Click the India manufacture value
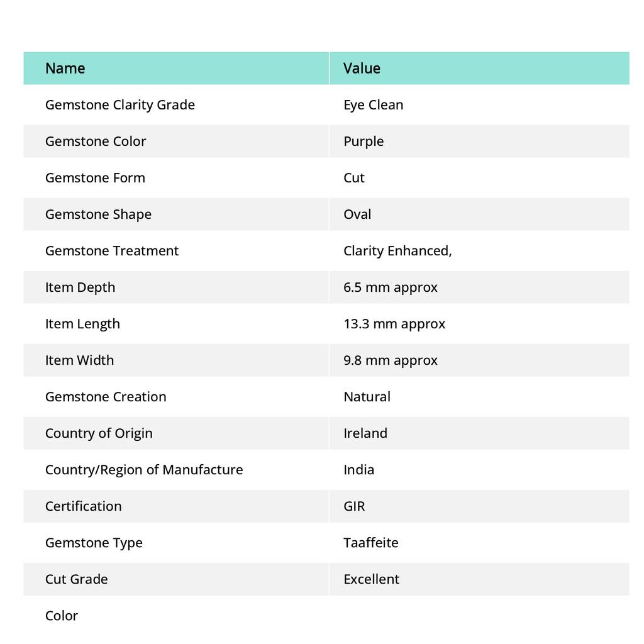Viewport: 644px width, 644px height. point(358,469)
